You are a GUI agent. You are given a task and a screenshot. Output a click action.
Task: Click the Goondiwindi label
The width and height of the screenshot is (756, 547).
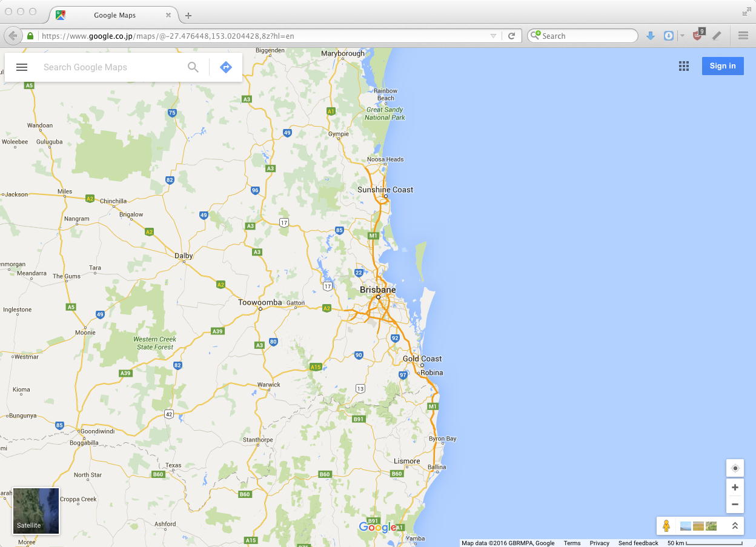coord(97,431)
